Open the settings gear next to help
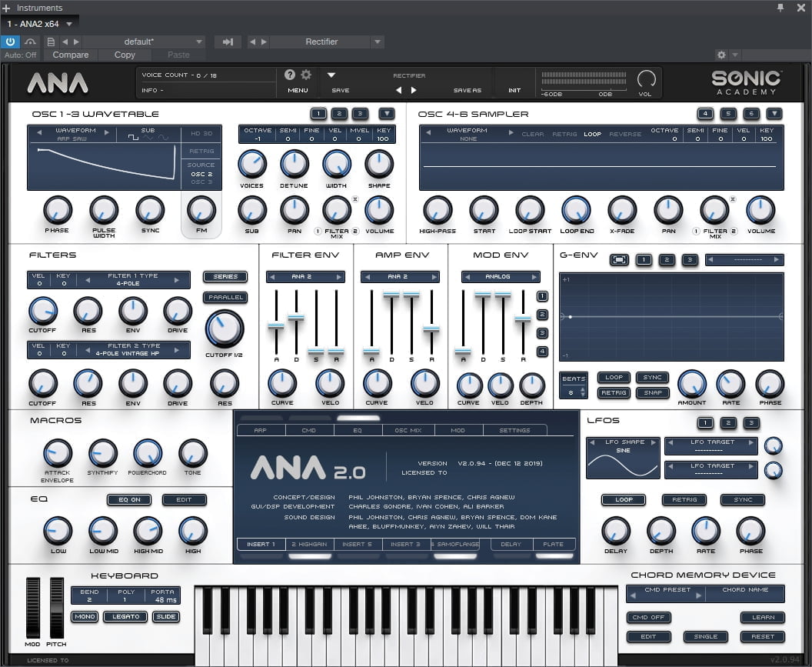 pyautogui.click(x=306, y=75)
